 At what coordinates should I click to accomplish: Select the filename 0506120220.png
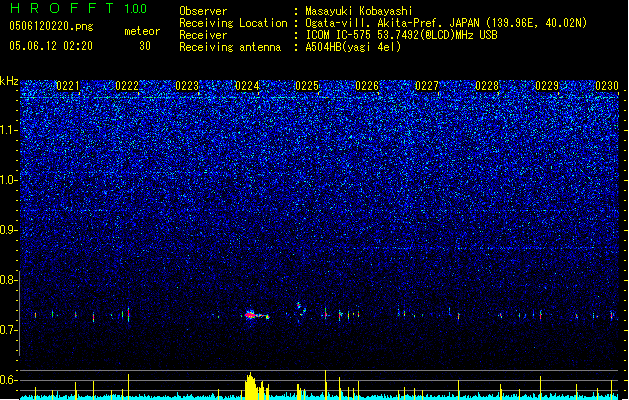[51, 26]
